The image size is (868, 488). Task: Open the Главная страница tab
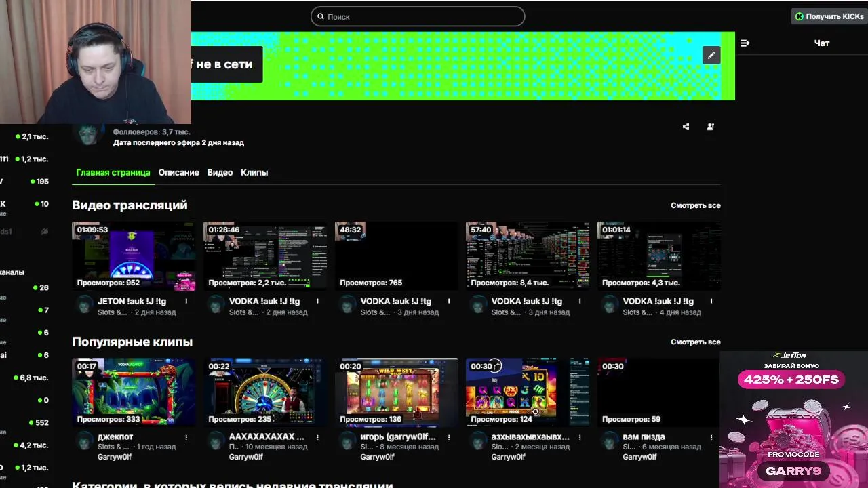pyautogui.click(x=113, y=172)
